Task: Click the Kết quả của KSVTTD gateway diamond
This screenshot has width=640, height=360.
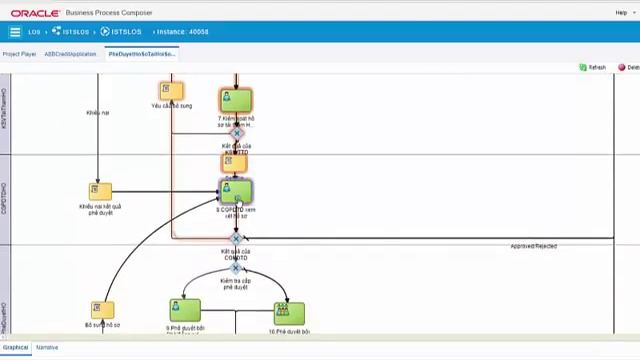Action: pos(237,133)
